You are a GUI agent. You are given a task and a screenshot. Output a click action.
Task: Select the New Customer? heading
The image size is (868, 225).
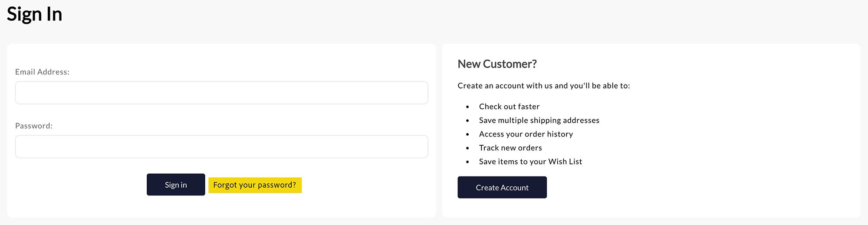[497, 64]
